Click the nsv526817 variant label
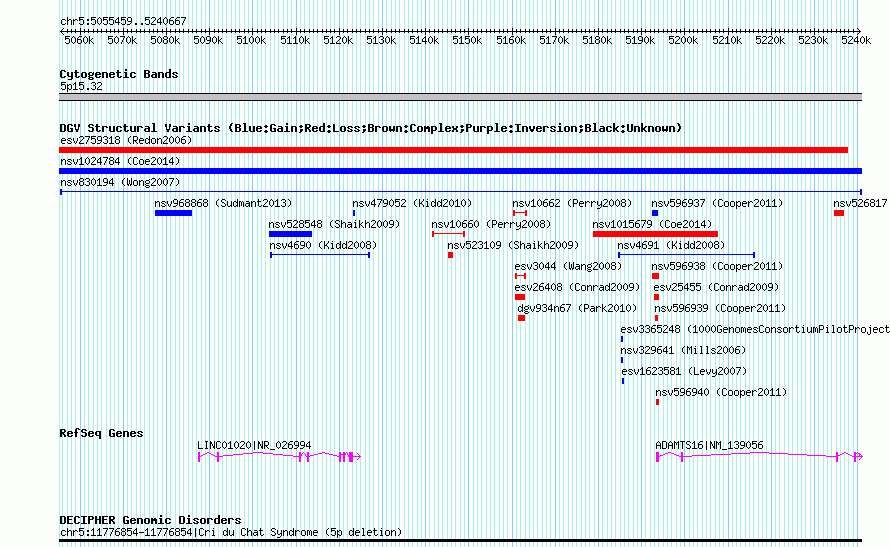Screen dimensions: 890x547 860,203
